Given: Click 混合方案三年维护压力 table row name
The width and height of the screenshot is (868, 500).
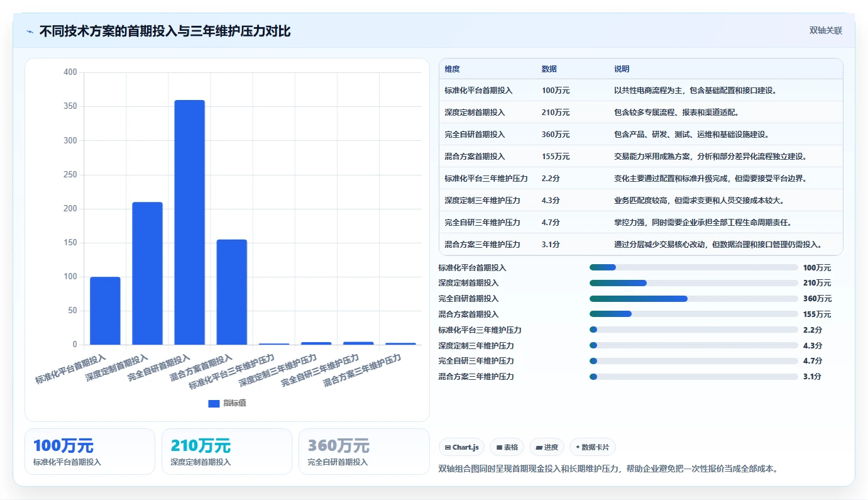Looking at the screenshot, I should coord(482,245).
